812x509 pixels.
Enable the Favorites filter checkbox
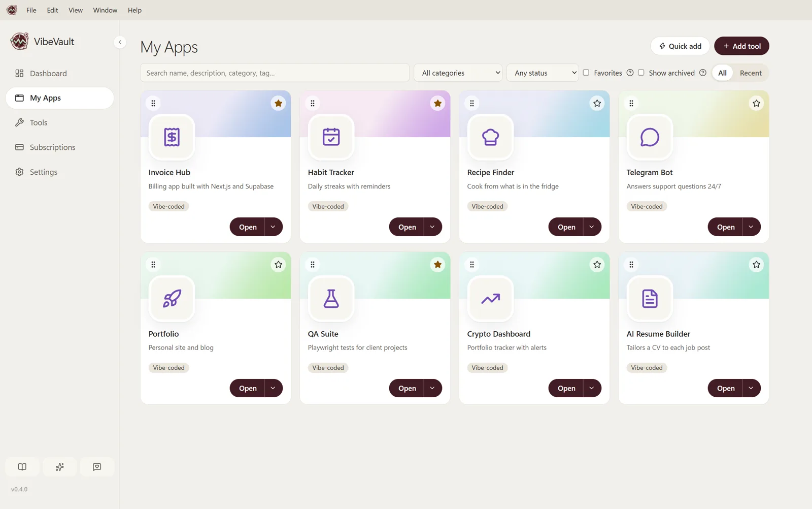[x=586, y=73]
